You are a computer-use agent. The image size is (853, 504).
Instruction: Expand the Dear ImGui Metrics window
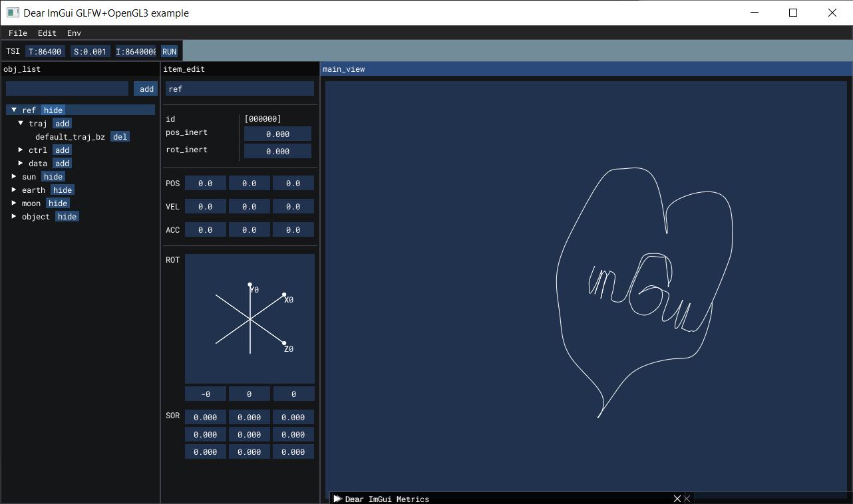coord(337,499)
